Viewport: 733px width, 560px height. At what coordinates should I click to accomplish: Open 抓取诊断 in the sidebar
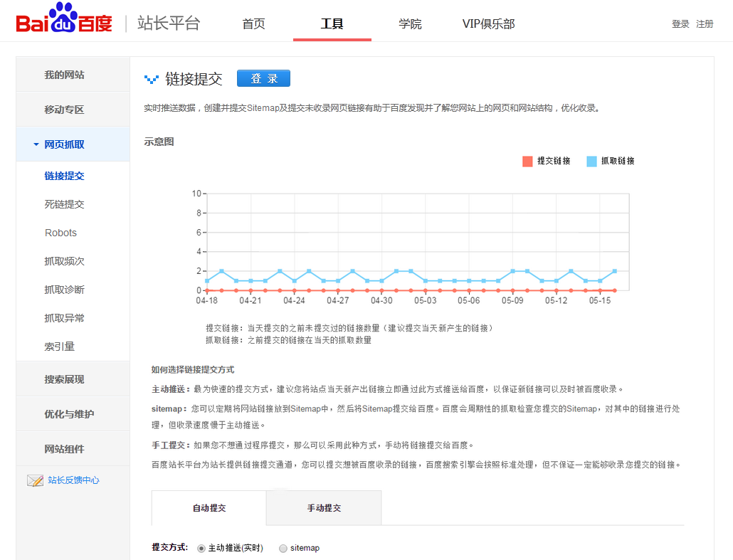coord(65,290)
